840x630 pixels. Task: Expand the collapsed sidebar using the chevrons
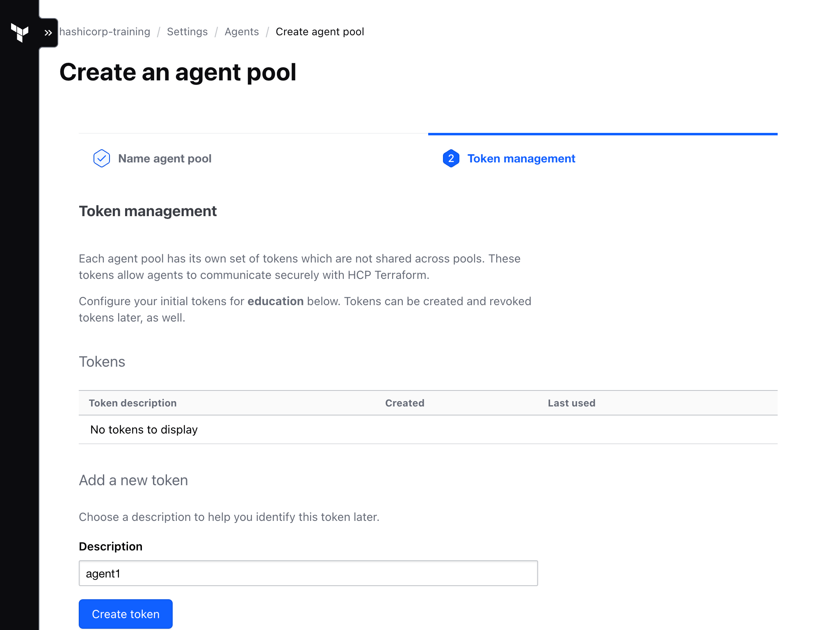pos(48,32)
